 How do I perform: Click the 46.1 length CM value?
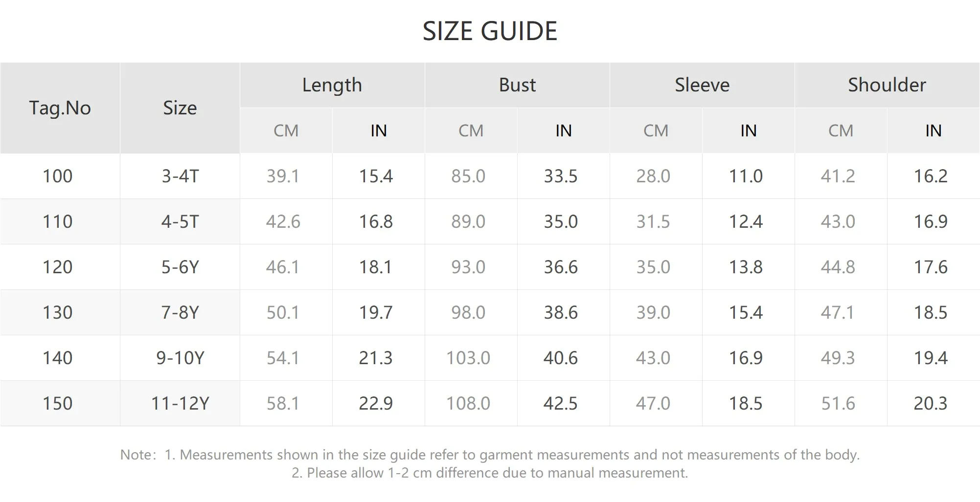coord(283,267)
